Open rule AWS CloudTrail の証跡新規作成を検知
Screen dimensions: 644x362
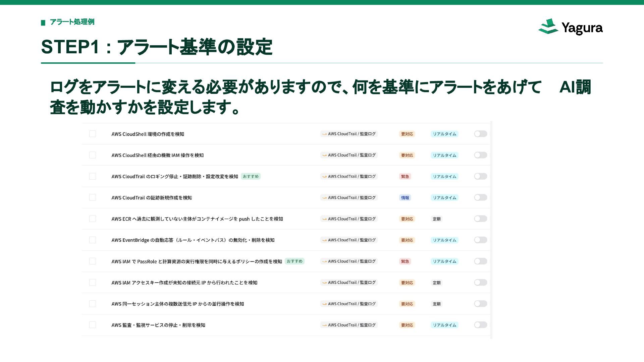pos(152,198)
